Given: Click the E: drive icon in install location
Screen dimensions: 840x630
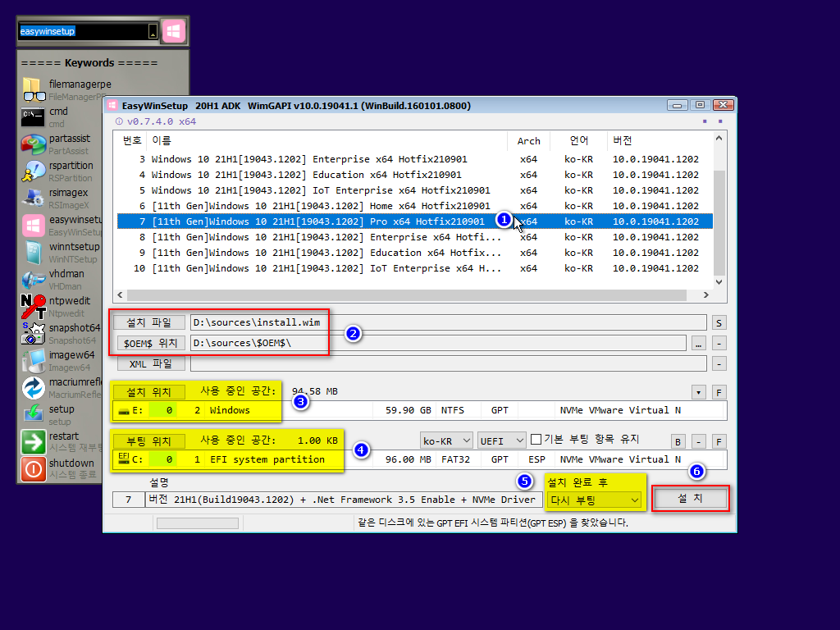Looking at the screenshot, I should (124, 411).
